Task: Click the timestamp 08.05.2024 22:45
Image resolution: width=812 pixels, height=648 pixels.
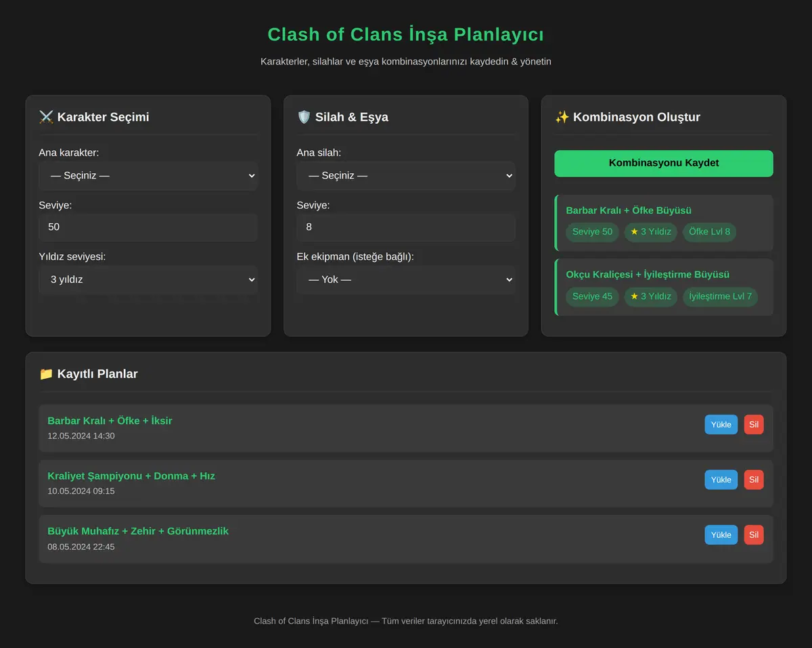Action: tap(81, 547)
